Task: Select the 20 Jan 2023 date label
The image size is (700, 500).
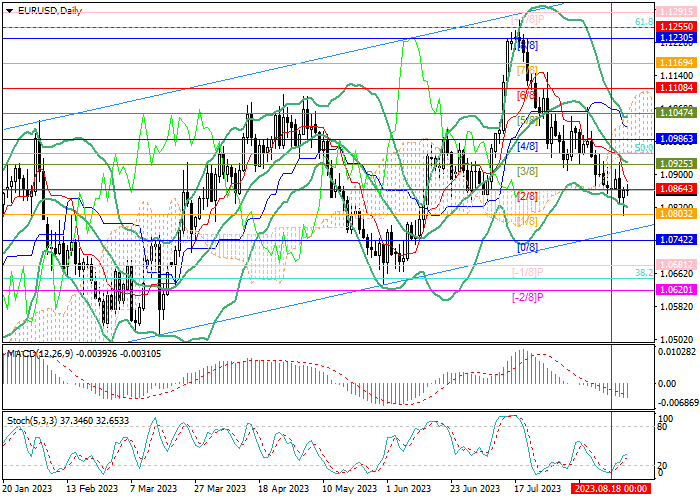Action: pyautogui.click(x=28, y=490)
